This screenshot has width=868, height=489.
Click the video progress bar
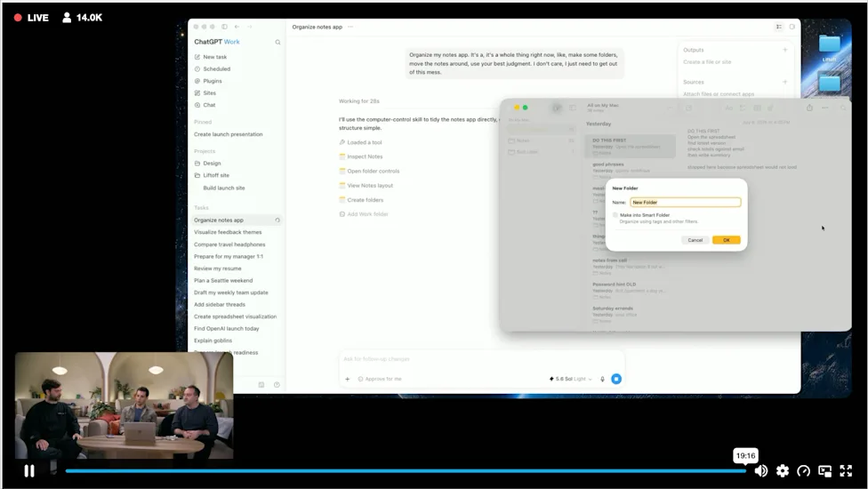[x=406, y=471]
